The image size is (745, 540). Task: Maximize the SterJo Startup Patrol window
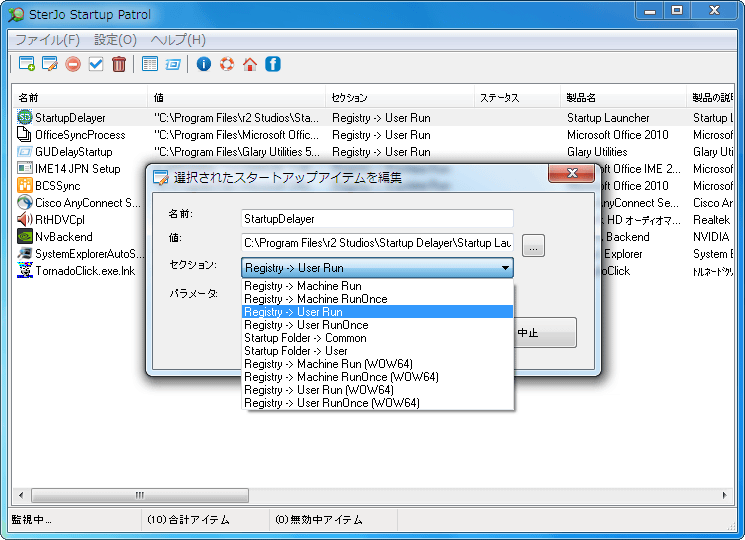point(677,10)
